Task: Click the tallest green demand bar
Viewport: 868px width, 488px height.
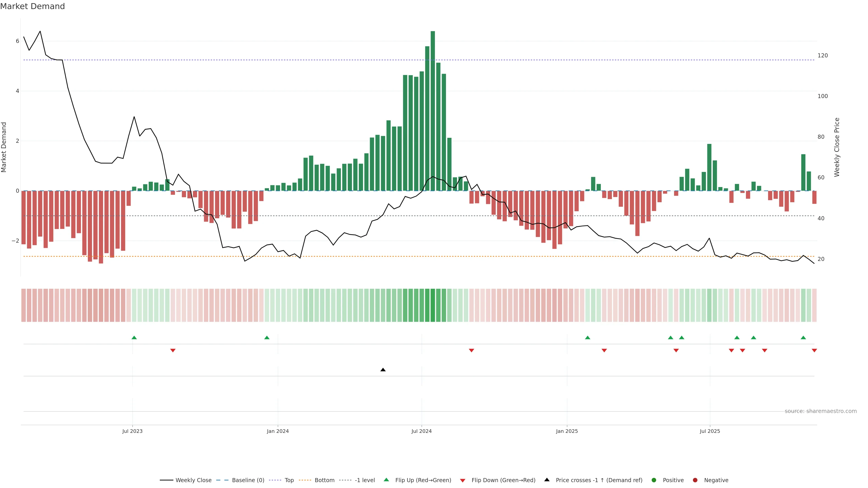Action: 433,111
